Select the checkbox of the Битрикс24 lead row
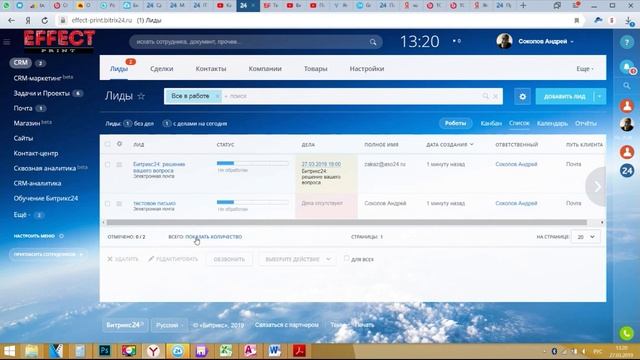The image size is (640, 360). tap(107, 164)
